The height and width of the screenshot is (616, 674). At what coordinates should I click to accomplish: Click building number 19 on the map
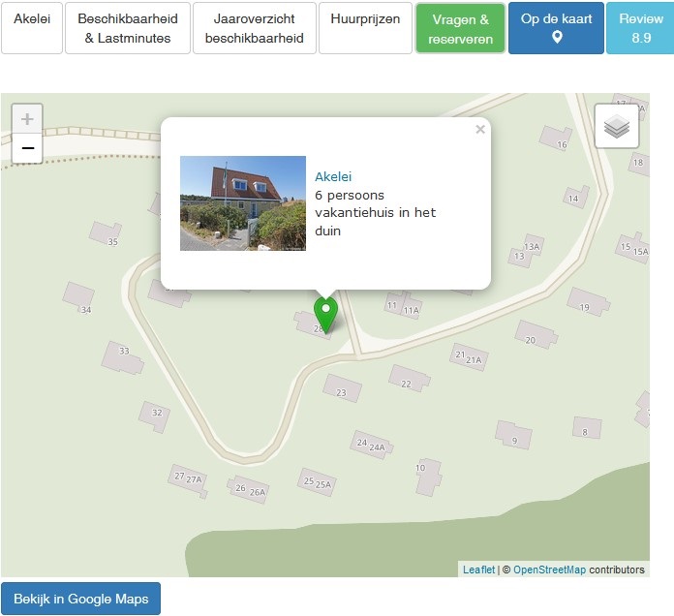(589, 303)
